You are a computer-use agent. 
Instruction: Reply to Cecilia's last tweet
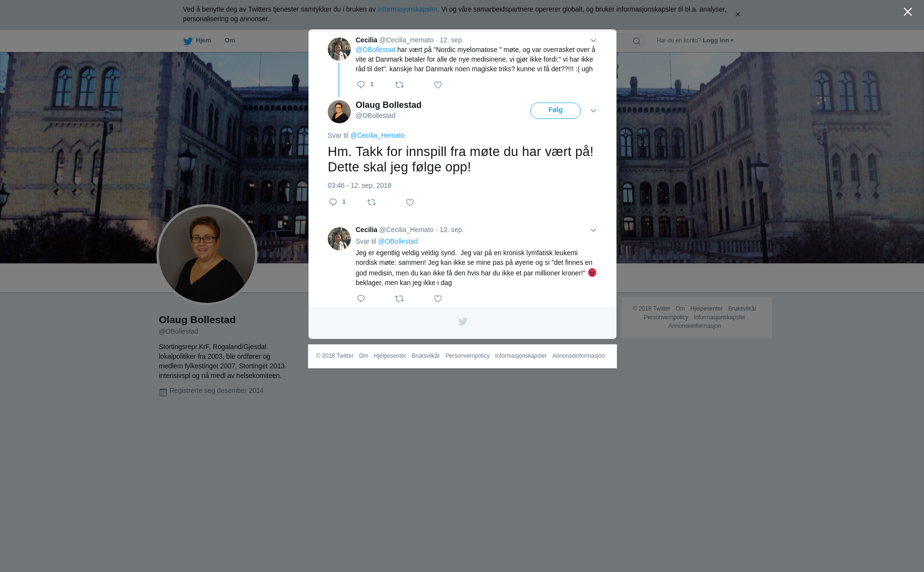[x=361, y=299]
